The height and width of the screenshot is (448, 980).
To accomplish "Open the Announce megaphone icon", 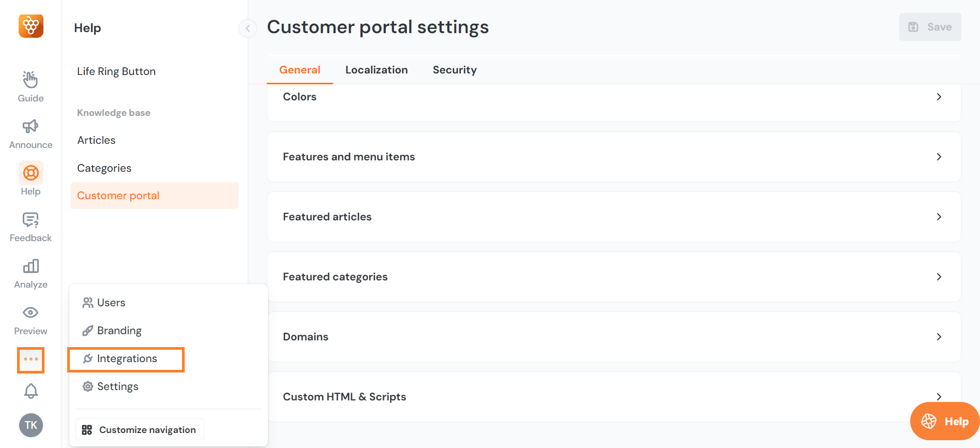I will [31, 127].
